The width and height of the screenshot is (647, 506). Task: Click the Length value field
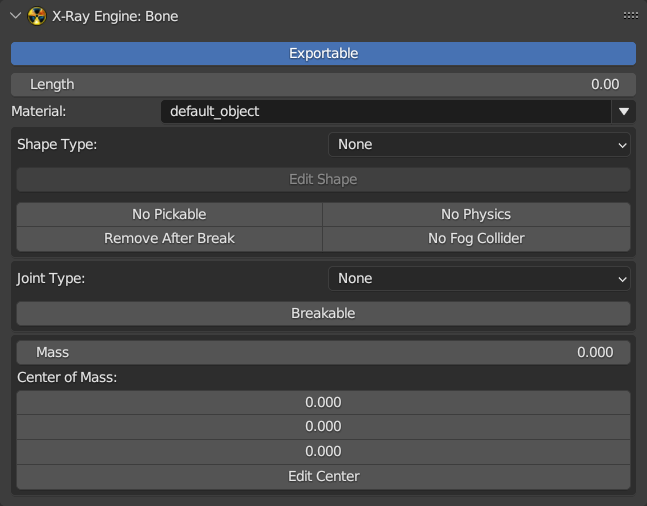[323, 84]
